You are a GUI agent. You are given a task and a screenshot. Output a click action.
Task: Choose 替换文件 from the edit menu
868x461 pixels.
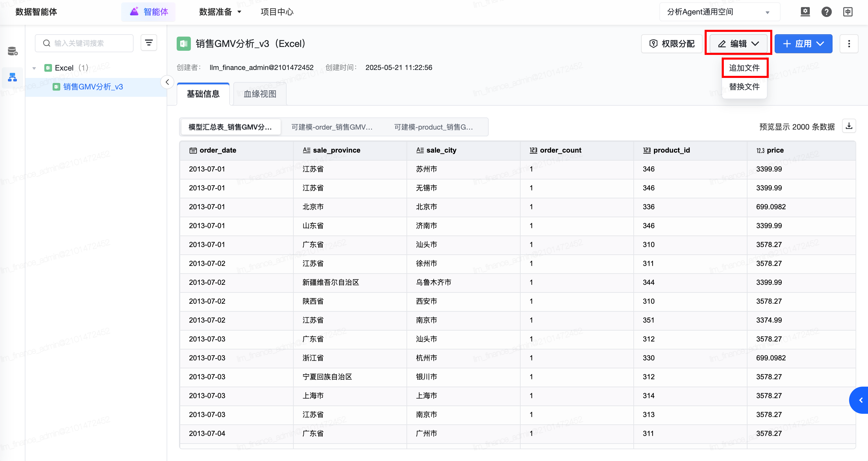click(744, 87)
